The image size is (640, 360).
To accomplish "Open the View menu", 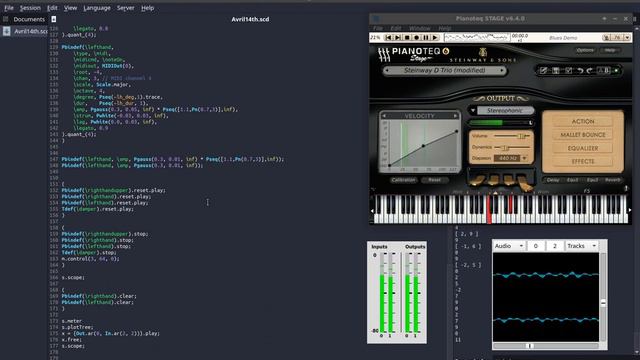I will [70, 8].
